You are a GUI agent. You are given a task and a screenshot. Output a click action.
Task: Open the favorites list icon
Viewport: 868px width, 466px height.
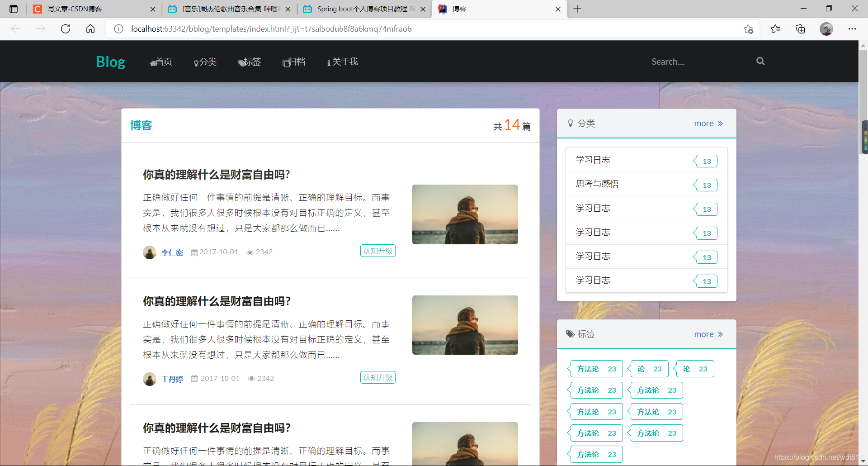(775, 29)
